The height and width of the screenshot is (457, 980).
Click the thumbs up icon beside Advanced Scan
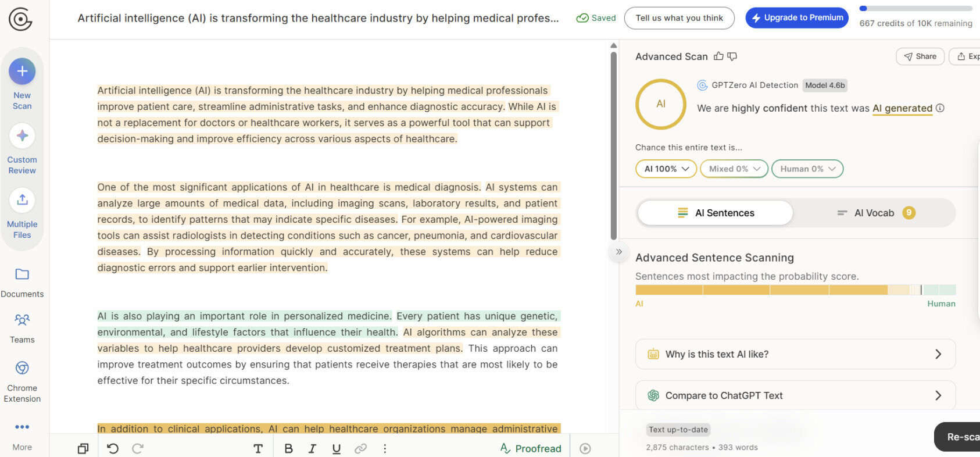click(x=719, y=56)
